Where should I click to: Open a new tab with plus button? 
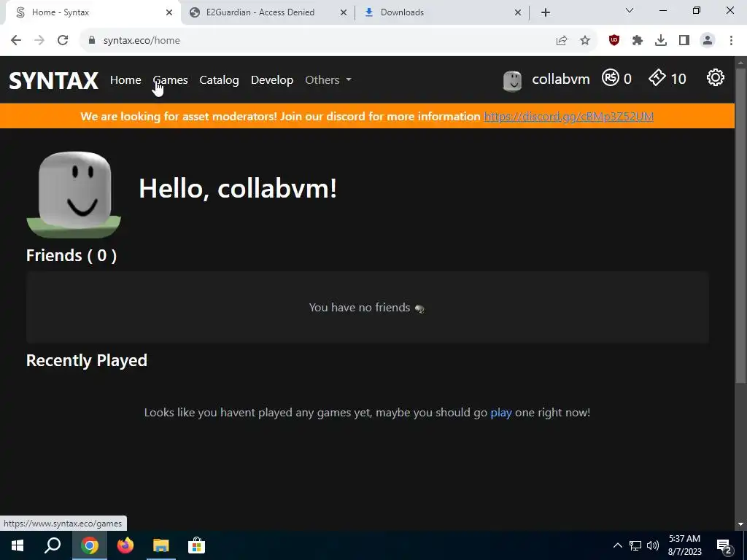tap(546, 12)
